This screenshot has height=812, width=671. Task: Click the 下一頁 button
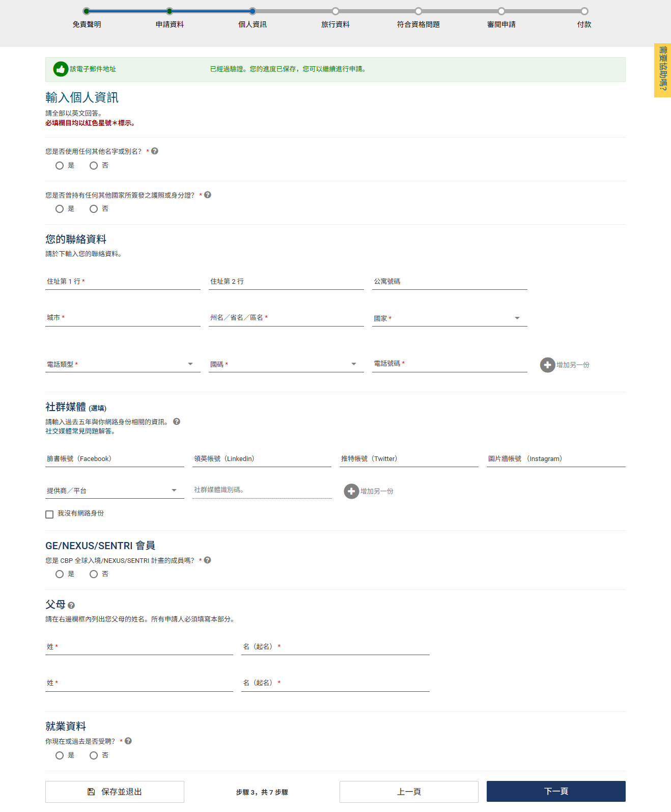[555, 791]
